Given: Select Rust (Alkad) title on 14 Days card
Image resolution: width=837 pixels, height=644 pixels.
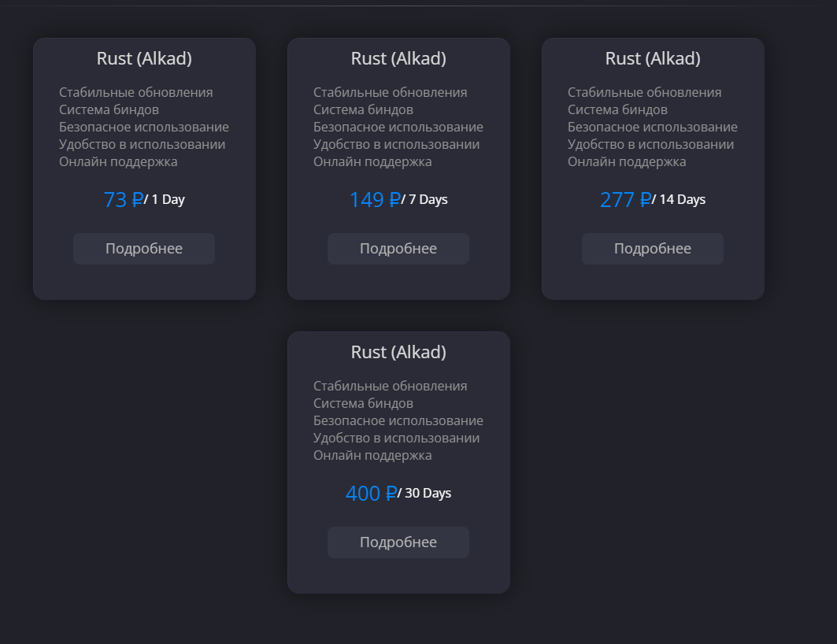Looking at the screenshot, I should point(653,58).
